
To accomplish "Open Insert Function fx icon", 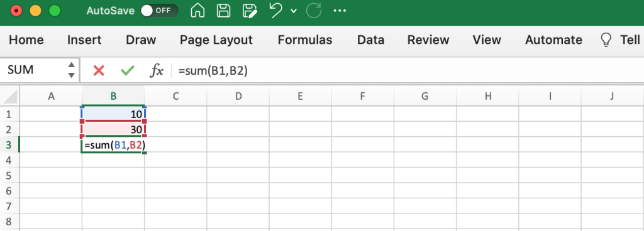I will point(156,71).
